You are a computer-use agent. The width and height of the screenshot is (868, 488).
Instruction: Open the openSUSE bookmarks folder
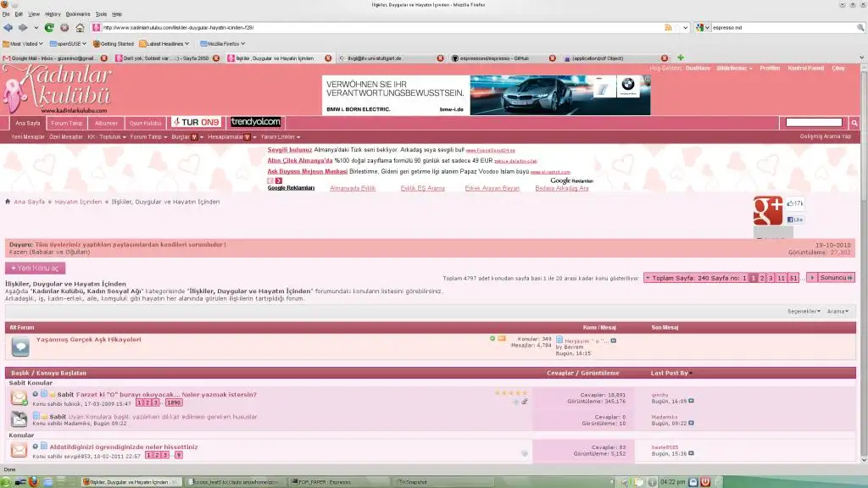[68, 44]
